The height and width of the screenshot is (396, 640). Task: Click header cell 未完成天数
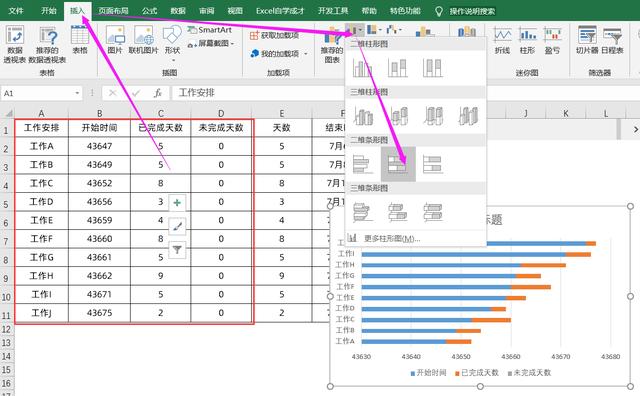(221, 128)
